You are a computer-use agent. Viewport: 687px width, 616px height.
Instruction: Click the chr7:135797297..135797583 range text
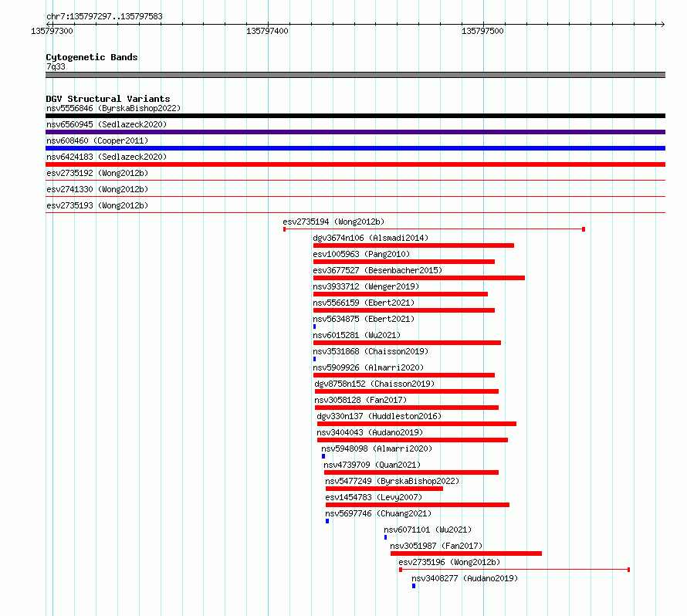click(104, 17)
